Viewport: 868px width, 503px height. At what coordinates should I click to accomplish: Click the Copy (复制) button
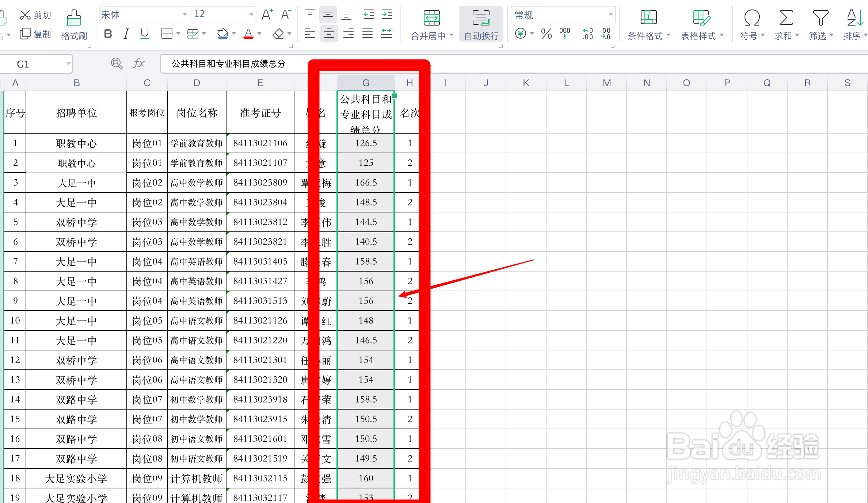pos(35,34)
